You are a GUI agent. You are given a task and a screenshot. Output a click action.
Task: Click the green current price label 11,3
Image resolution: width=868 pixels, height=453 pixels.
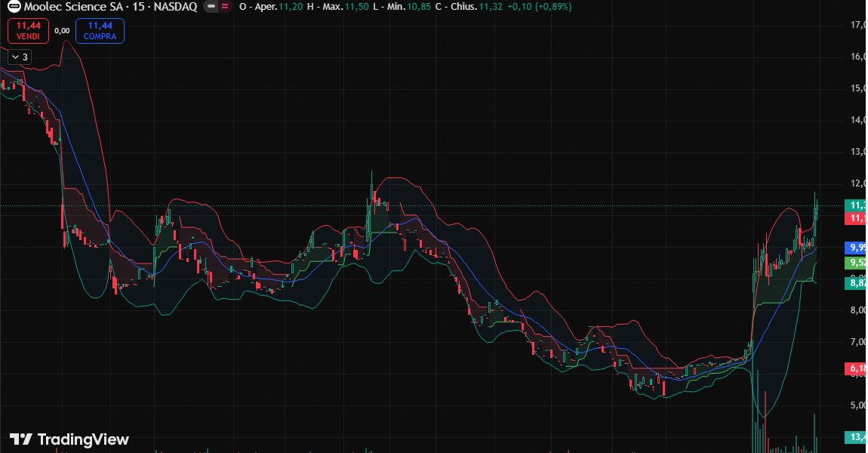click(857, 205)
